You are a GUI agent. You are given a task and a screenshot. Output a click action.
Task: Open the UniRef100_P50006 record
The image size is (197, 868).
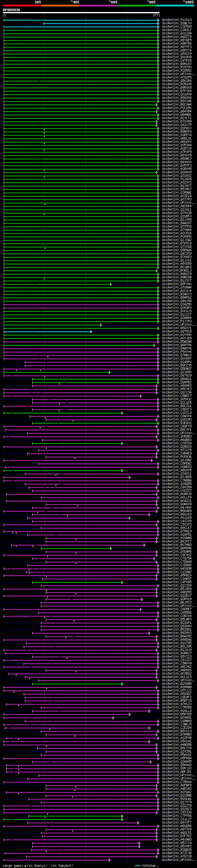pos(177,352)
